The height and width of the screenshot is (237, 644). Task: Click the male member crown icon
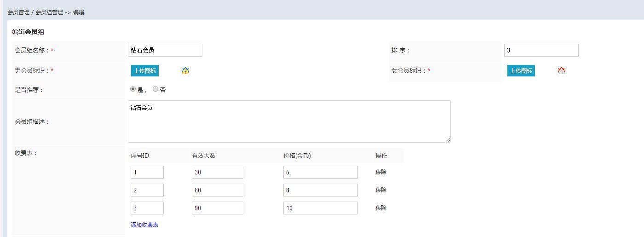[185, 70]
